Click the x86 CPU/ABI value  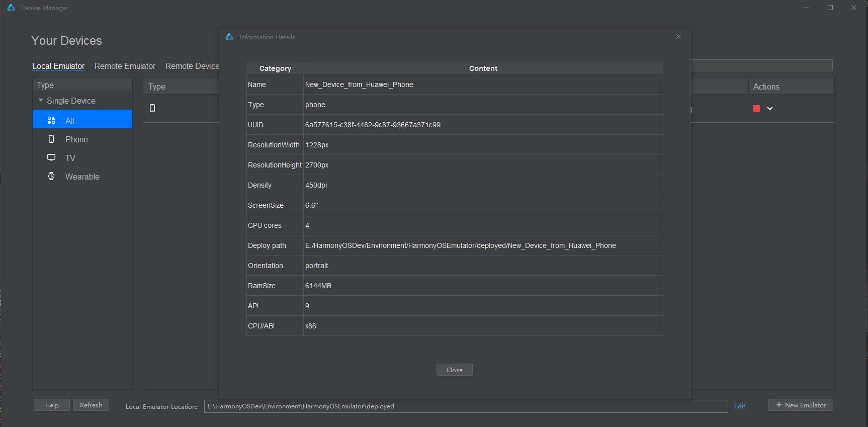311,326
